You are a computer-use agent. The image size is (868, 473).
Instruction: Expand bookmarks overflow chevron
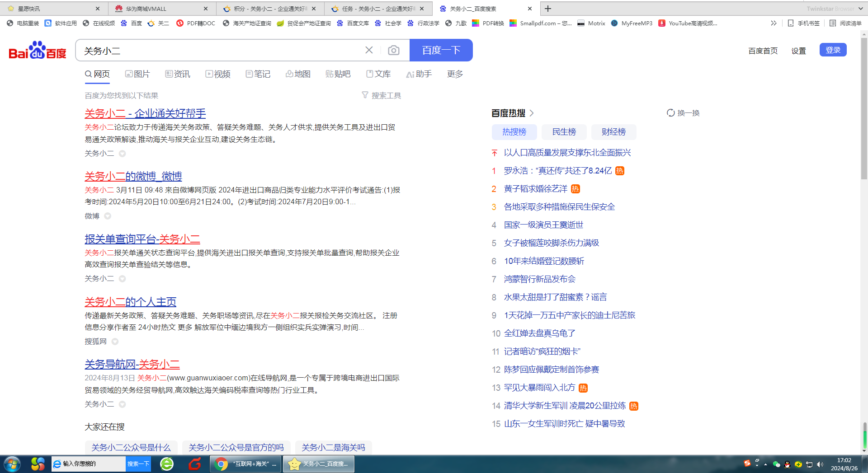pyautogui.click(x=774, y=23)
